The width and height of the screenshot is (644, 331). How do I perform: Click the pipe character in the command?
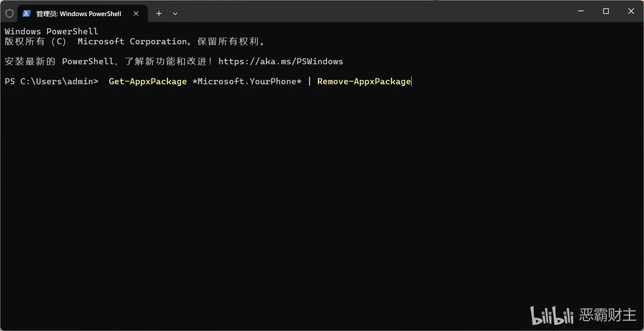point(310,82)
